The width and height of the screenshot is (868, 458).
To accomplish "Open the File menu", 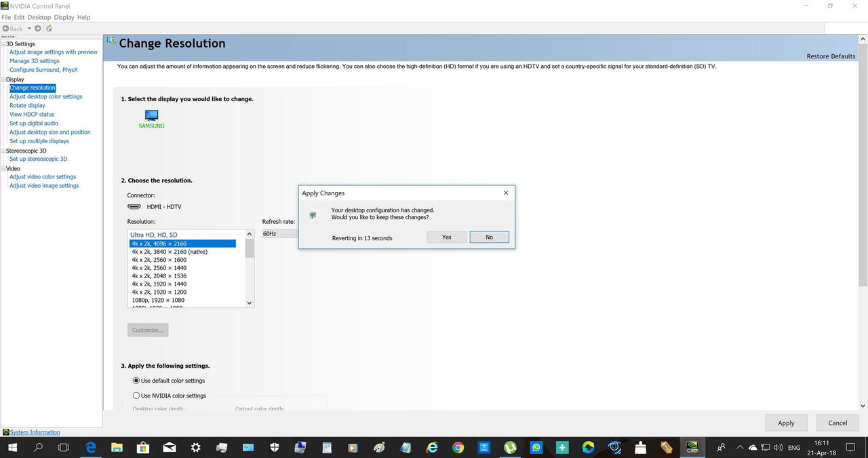I will point(6,17).
